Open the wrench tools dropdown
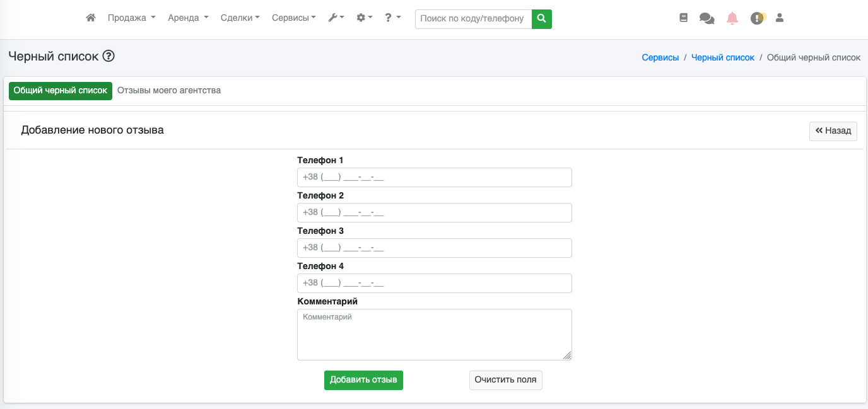The height and width of the screenshot is (409, 868). coord(336,18)
